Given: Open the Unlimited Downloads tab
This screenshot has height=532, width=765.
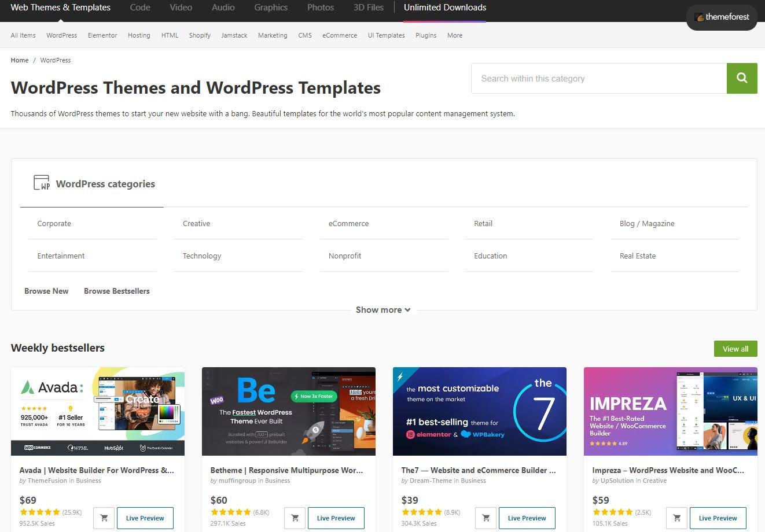Looking at the screenshot, I should [444, 8].
